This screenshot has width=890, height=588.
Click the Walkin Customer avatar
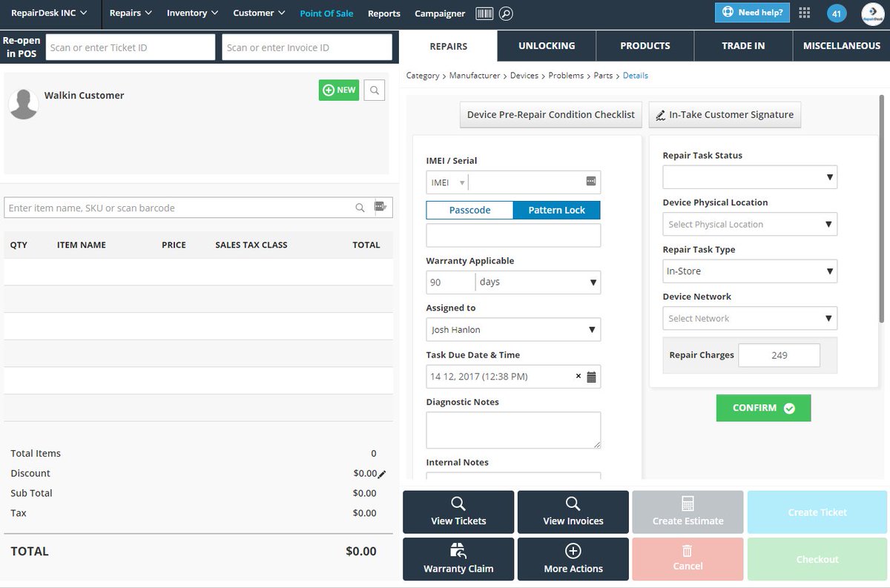pos(23,104)
